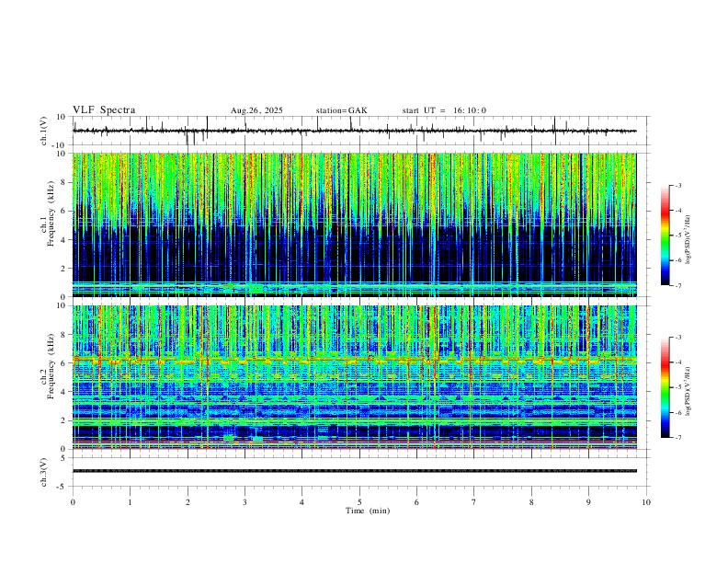Click the date 'Aug.26, 2025'
Screen dimensions: 728x563
click(256, 110)
